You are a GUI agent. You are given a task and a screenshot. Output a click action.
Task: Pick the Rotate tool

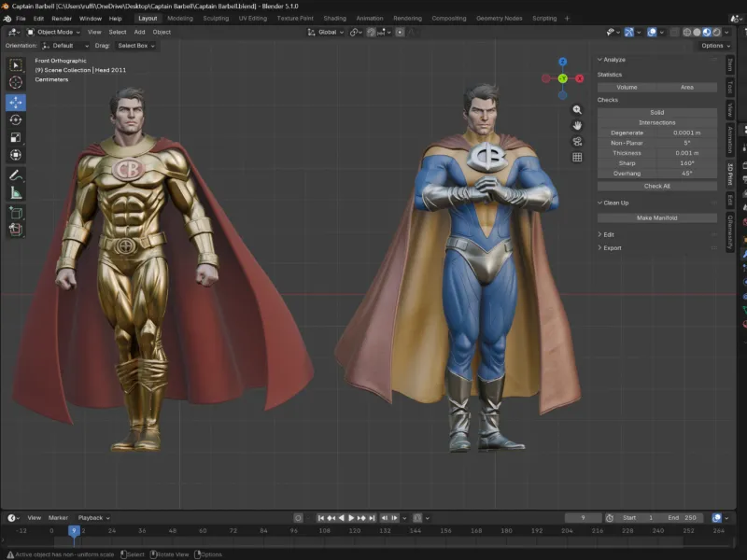point(16,120)
